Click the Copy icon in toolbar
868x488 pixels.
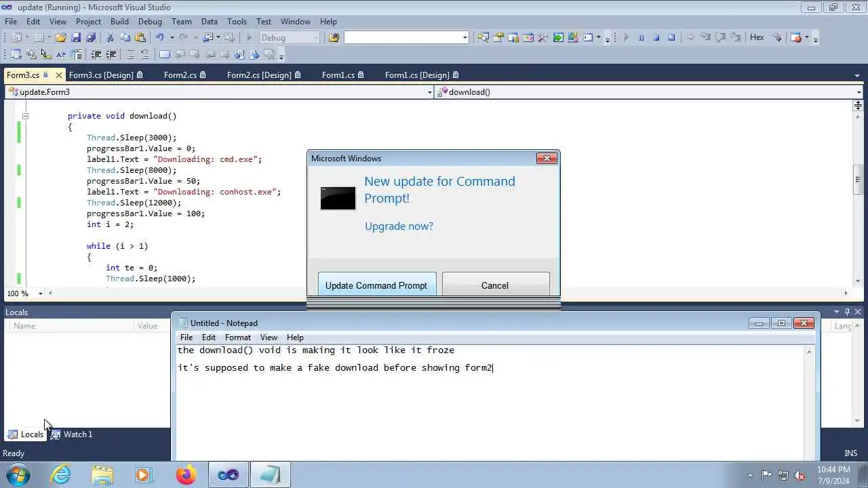click(125, 38)
